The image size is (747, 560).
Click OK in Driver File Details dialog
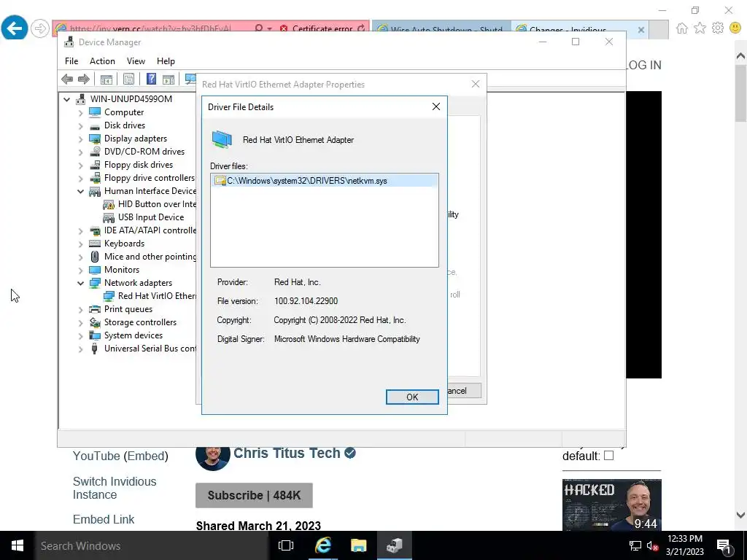click(x=412, y=397)
